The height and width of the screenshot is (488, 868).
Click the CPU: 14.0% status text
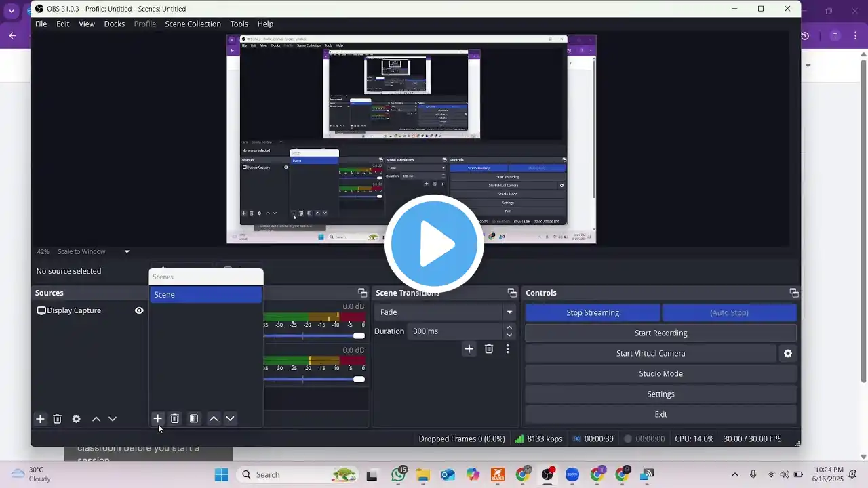tap(694, 439)
